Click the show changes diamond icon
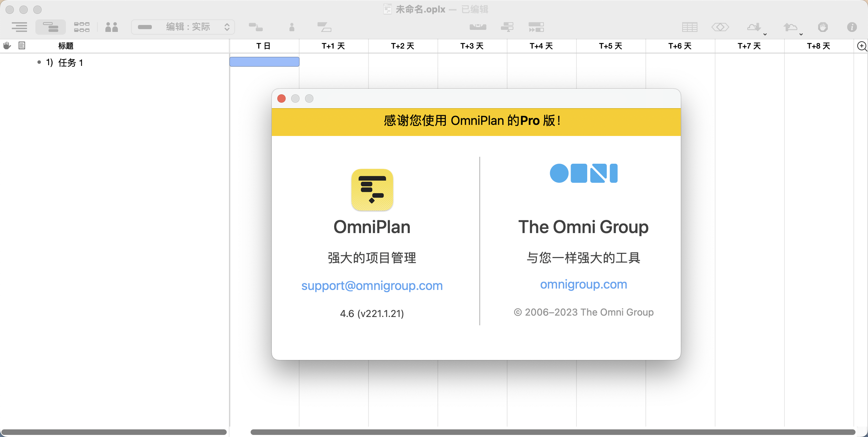This screenshot has height=437, width=868. tap(720, 27)
